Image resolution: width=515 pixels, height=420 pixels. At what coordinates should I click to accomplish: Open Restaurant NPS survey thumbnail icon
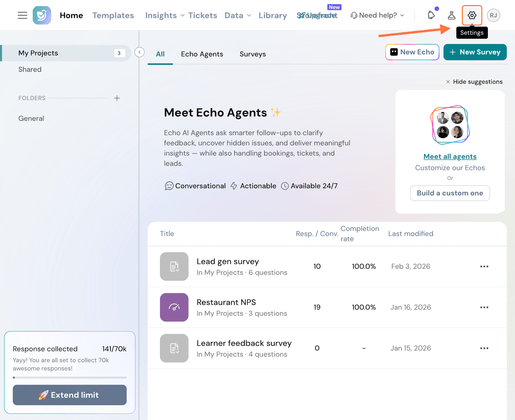[174, 307]
